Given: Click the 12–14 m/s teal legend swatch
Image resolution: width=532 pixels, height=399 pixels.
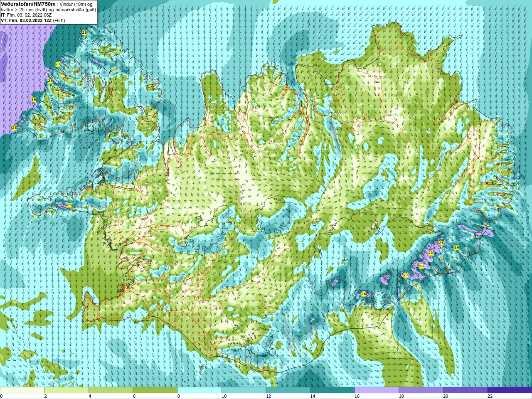Looking at the screenshot, I should pos(288,390).
